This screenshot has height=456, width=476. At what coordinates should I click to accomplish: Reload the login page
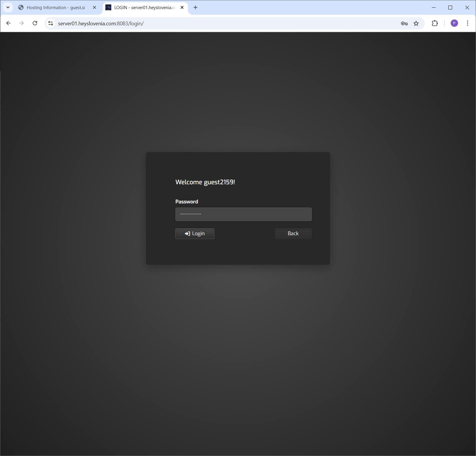coord(35,23)
